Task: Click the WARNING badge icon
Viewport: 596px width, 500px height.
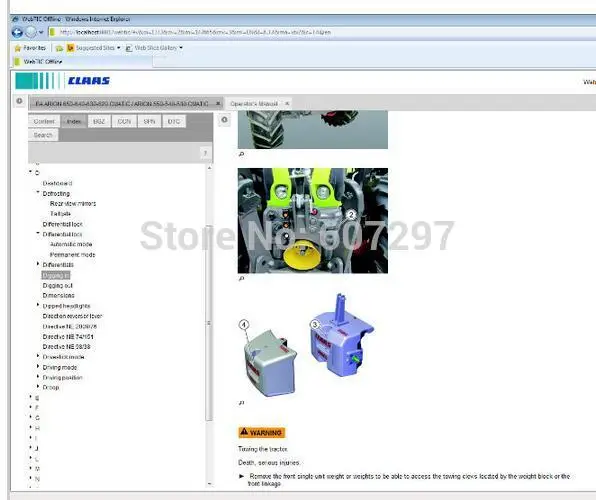Action: [x=262, y=432]
